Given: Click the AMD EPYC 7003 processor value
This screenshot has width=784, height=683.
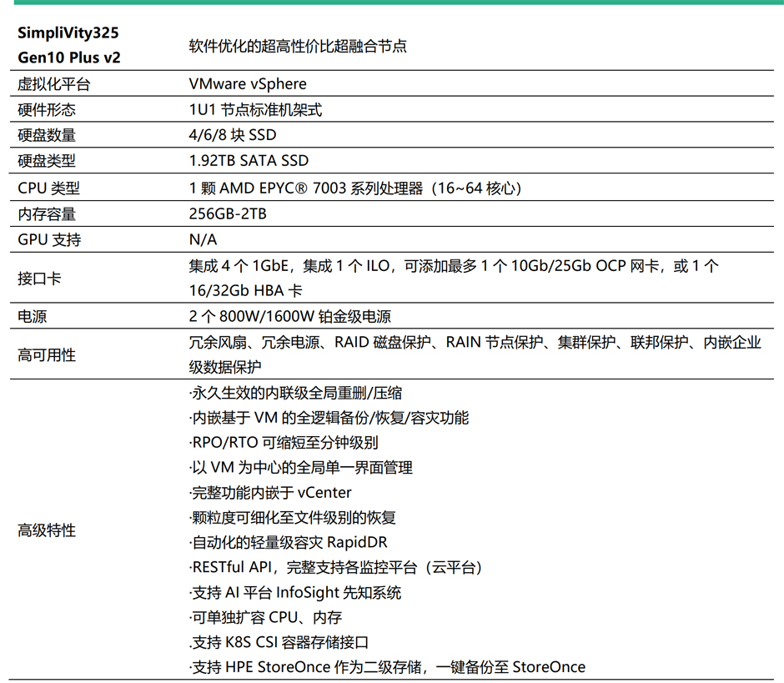Looking at the screenshot, I should click(x=355, y=188).
